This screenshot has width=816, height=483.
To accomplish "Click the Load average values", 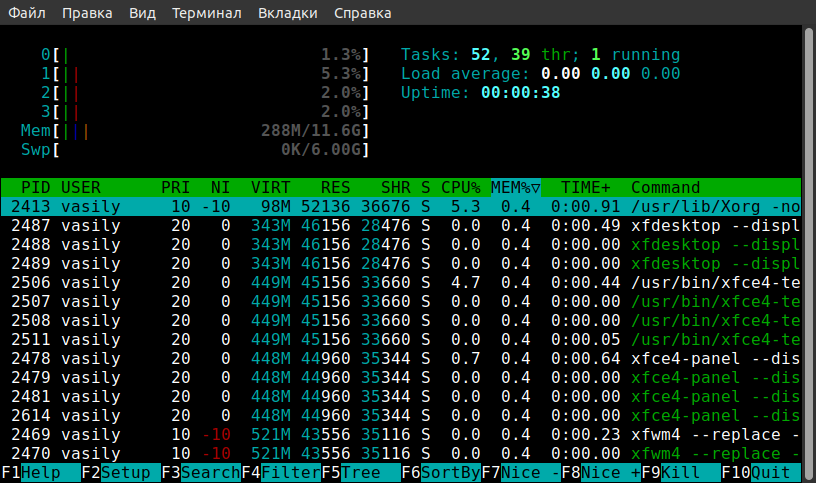I will [x=610, y=73].
